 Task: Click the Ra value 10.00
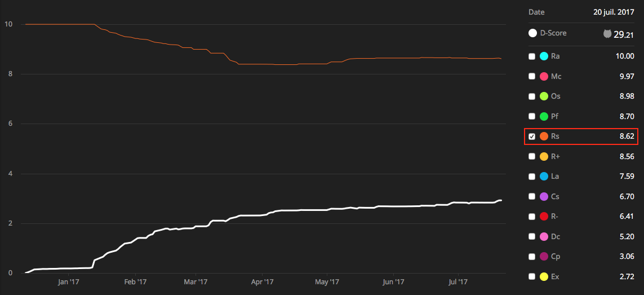pos(625,56)
